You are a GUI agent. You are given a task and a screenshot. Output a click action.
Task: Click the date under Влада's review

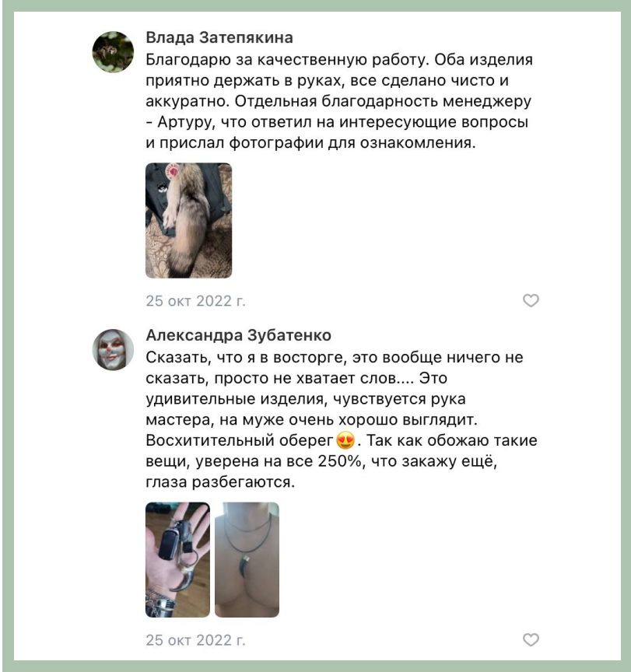(195, 301)
